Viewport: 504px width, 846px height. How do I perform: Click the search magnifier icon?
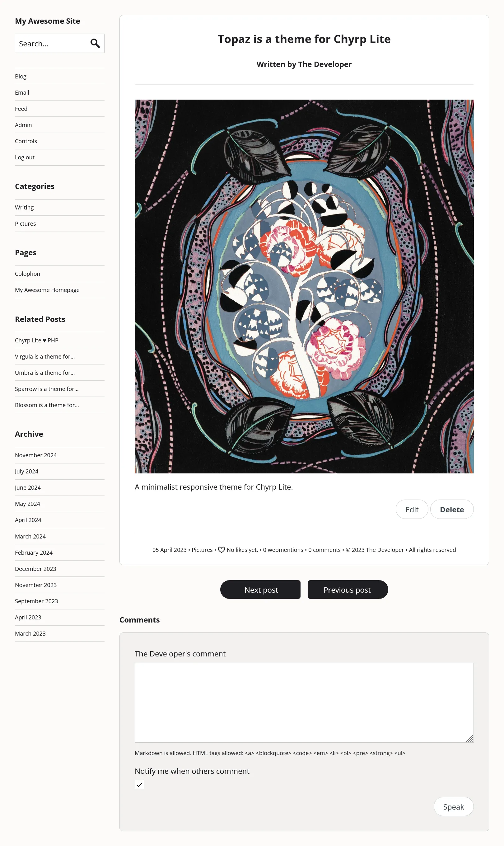pos(95,43)
